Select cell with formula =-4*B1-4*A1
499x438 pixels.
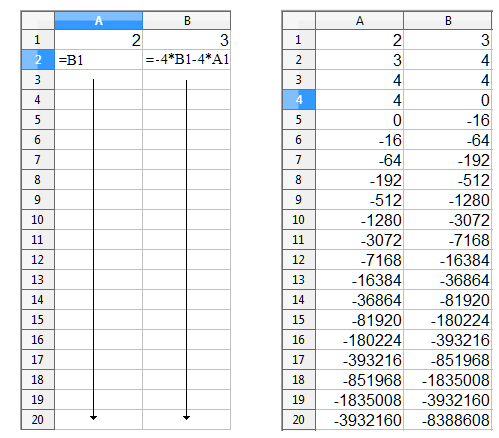(187, 60)
